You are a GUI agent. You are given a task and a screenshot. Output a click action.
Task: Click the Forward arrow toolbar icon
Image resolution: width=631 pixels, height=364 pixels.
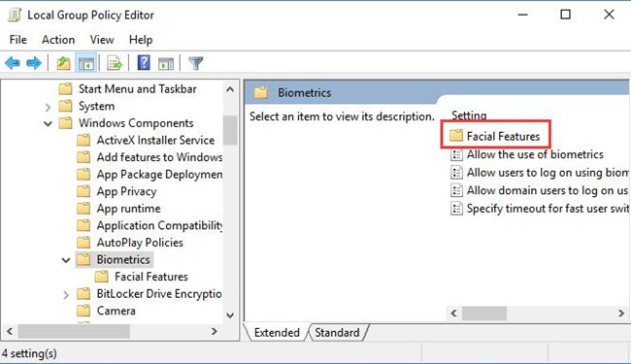click(34, 63)
